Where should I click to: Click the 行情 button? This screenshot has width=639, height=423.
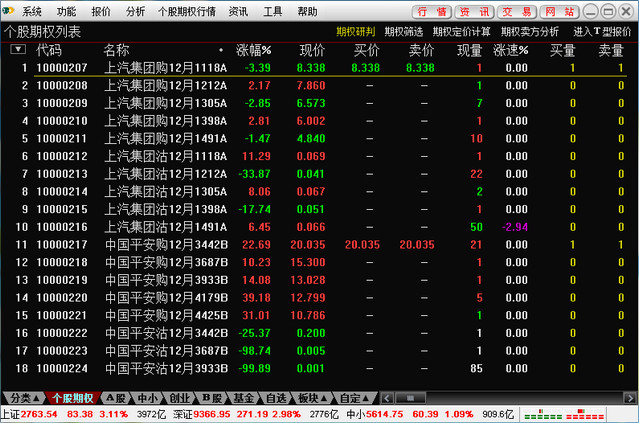[430, 11]
